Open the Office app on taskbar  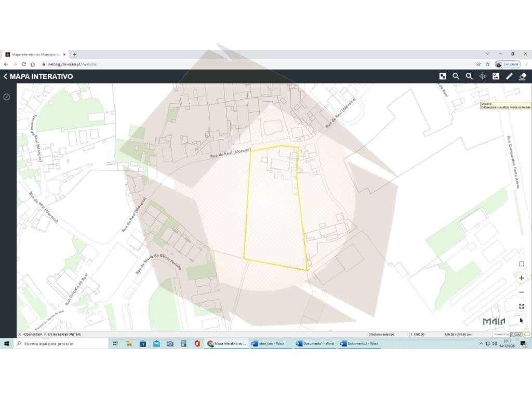tap(197, 344)
